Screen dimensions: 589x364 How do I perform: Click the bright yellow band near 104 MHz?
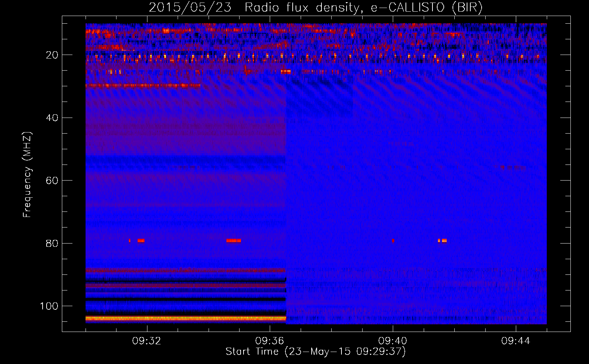(x=186, y=318)
